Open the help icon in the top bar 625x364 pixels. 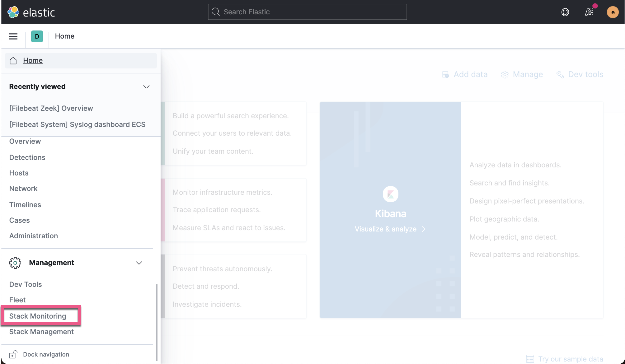tap(565, 12)
